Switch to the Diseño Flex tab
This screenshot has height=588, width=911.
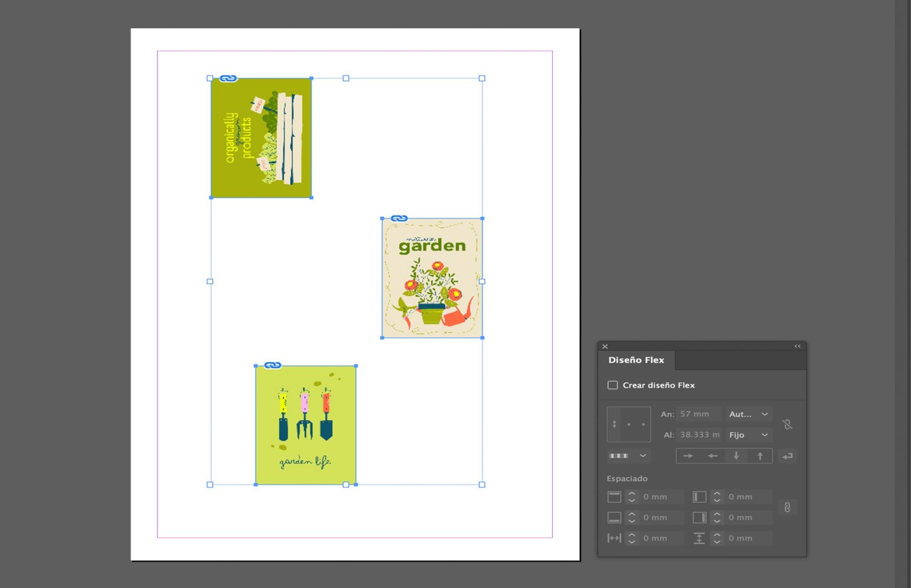(636, 360)
